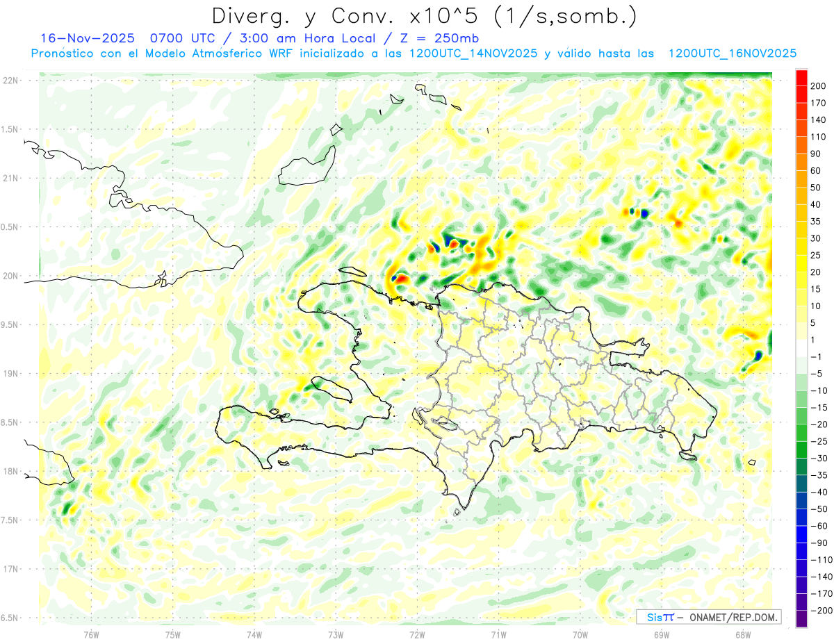Click the '74W' longitude label
834x644 pixels.
pos(254,635)
